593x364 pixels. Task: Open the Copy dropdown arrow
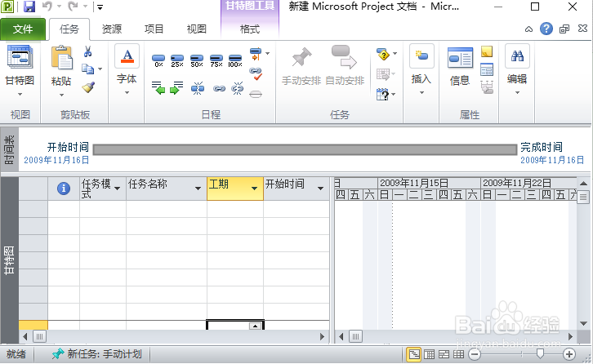point(100,69)
